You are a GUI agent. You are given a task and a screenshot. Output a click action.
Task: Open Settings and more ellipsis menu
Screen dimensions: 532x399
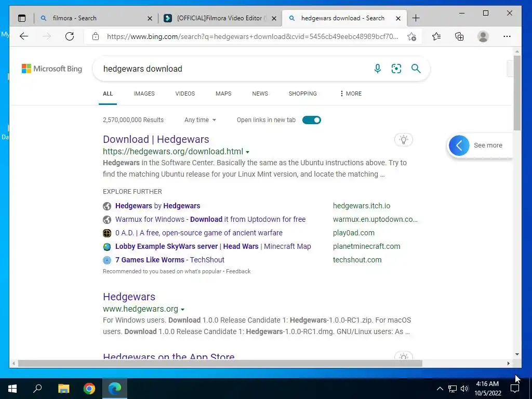(507, 36)
